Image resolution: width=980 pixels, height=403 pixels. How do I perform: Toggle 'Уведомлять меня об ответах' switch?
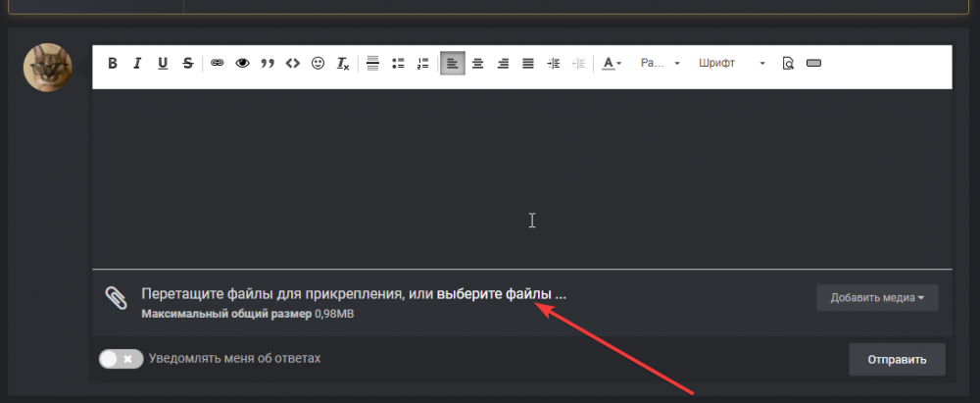tap(121, 359)
